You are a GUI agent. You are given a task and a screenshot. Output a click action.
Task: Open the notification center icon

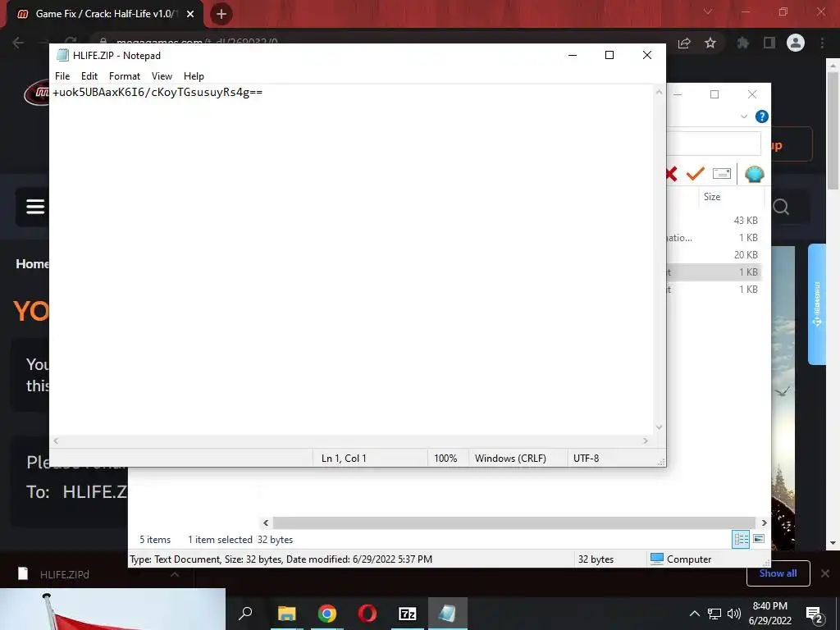click(x=815, y=614)
